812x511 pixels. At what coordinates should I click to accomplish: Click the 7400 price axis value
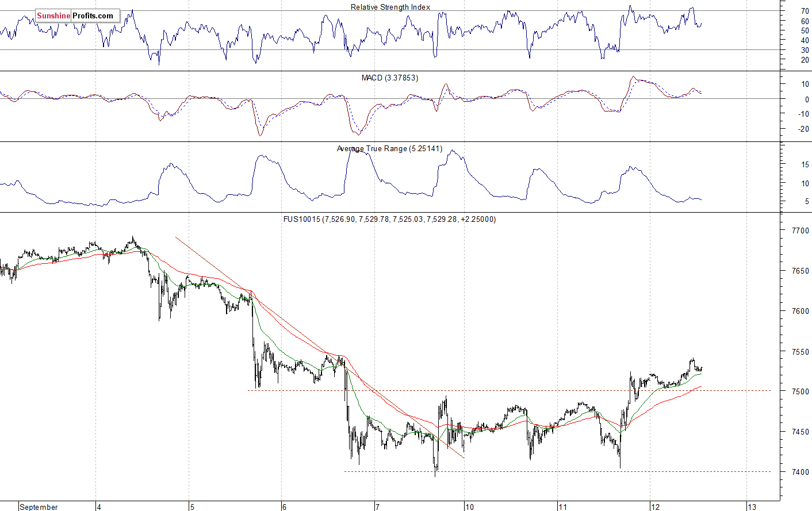pyautogui.click(x=800, y=472)
